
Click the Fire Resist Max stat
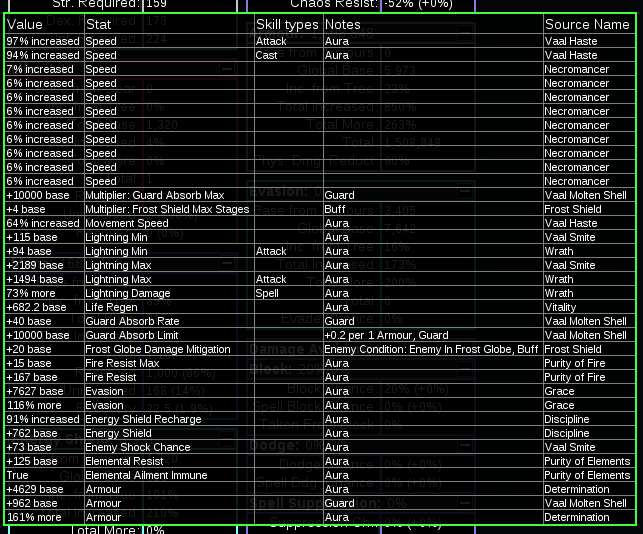point(122,363)
